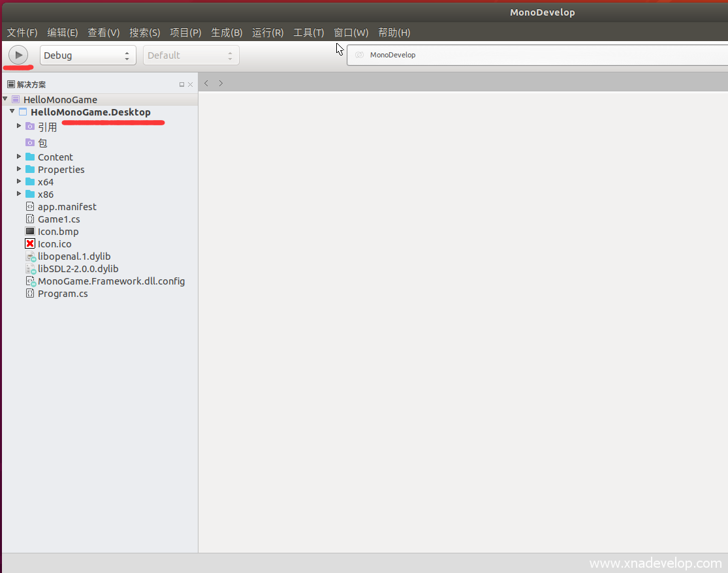Click the Icon.bmp image file icon
This screenshot has height=573, width=728.
coord(30,232)
